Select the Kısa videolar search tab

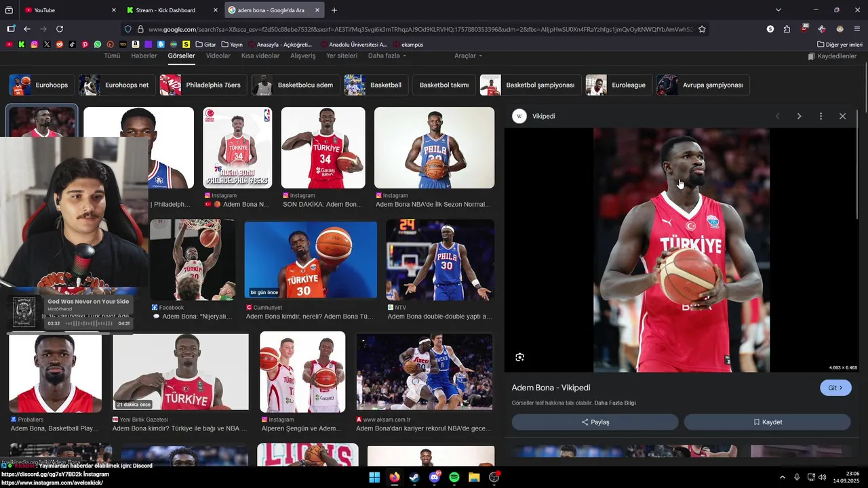(260, 56)
